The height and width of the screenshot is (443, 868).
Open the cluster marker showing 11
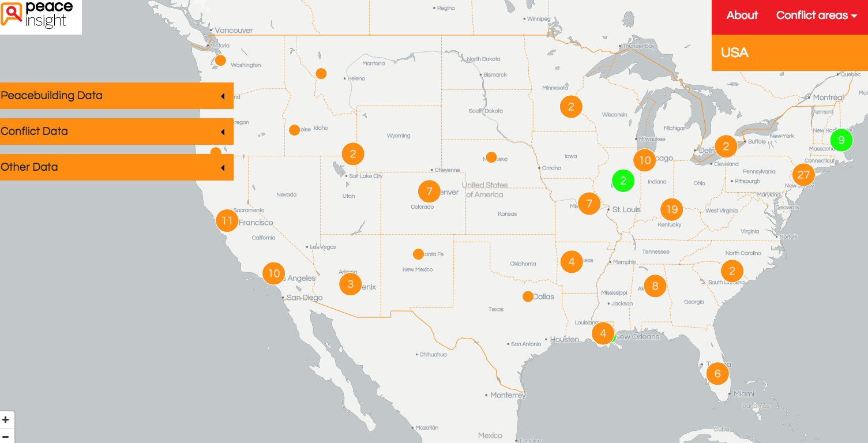[227, 221]
